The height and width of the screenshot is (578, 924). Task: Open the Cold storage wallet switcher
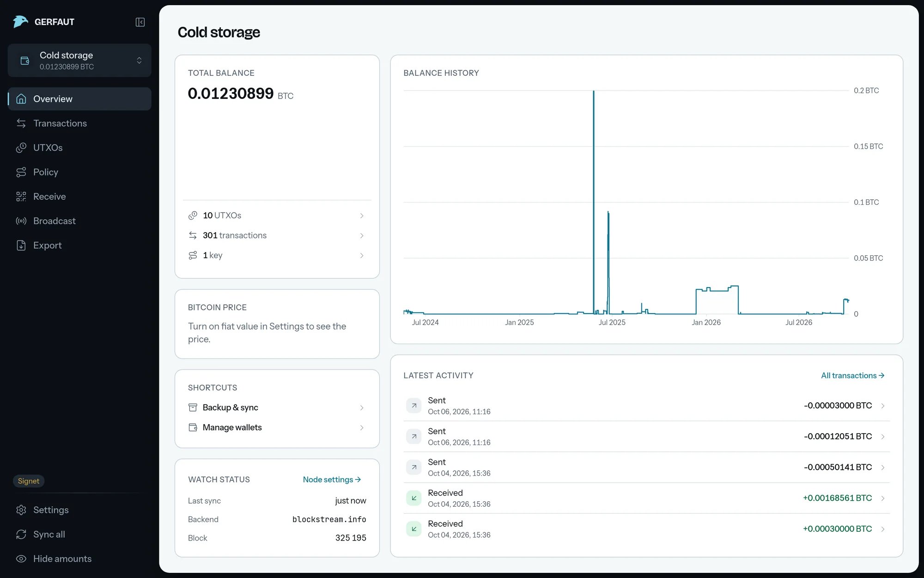pos(79,61)
